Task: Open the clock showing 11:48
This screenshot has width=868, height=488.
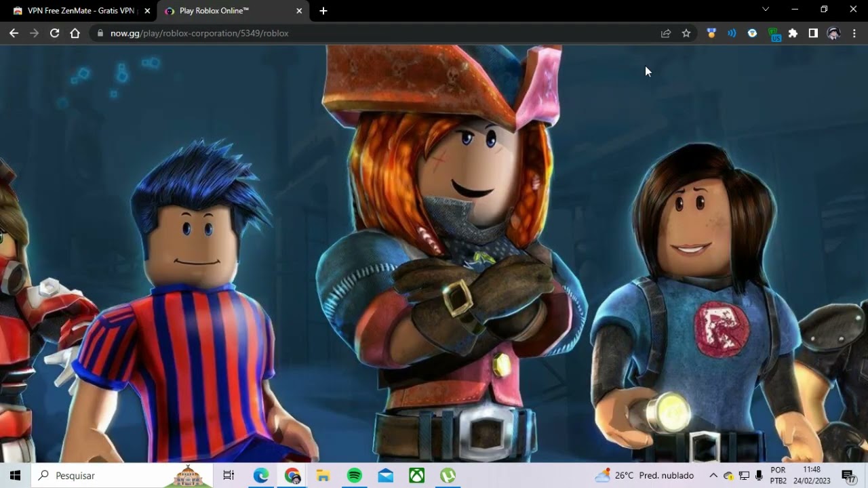Action: click(812, 476)
